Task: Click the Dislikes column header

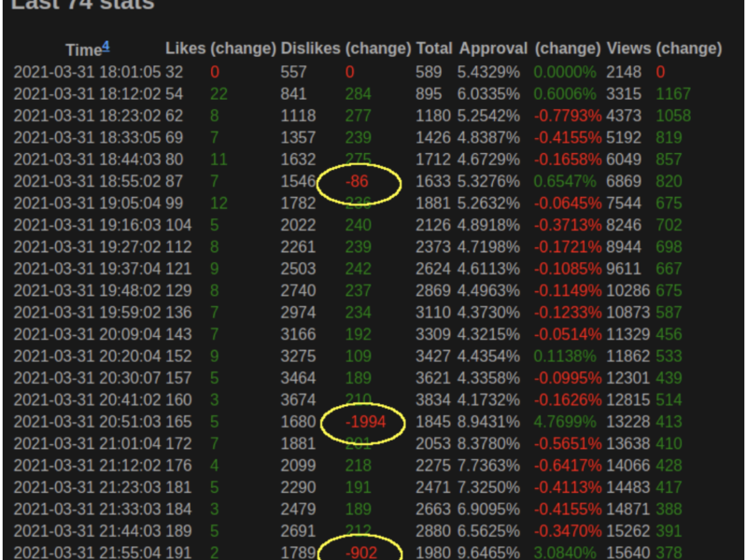Action: click(310, 48)
